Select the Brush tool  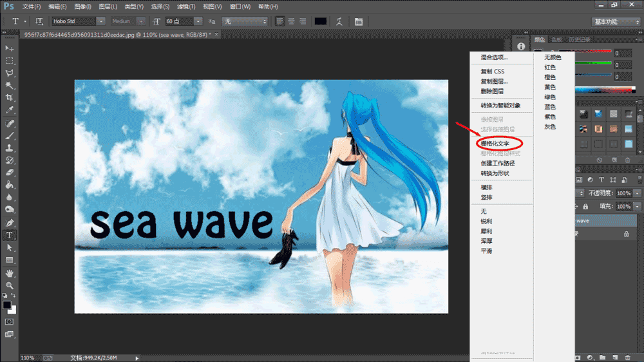9,136
